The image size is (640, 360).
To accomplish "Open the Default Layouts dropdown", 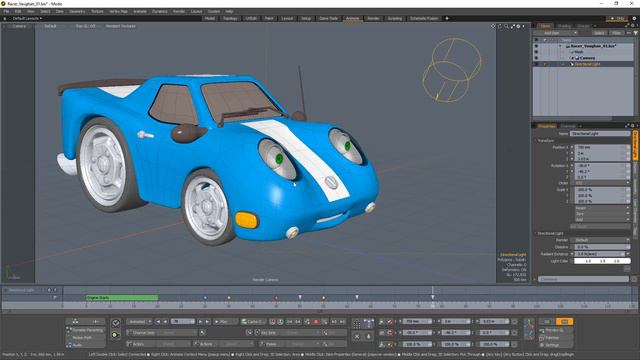I will click(27, 18).
